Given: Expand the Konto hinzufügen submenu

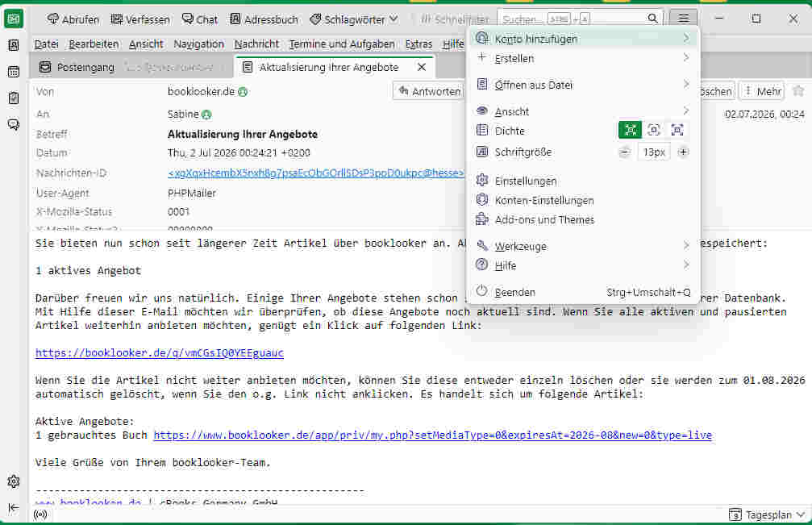Looking at the screenshot, I should (x=584, y=39).
